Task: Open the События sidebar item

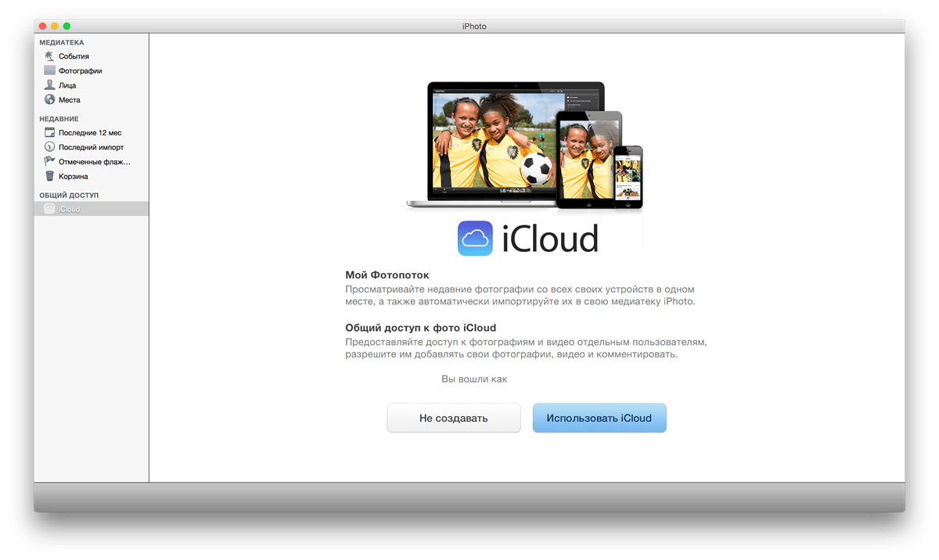Action: point(92,56)
